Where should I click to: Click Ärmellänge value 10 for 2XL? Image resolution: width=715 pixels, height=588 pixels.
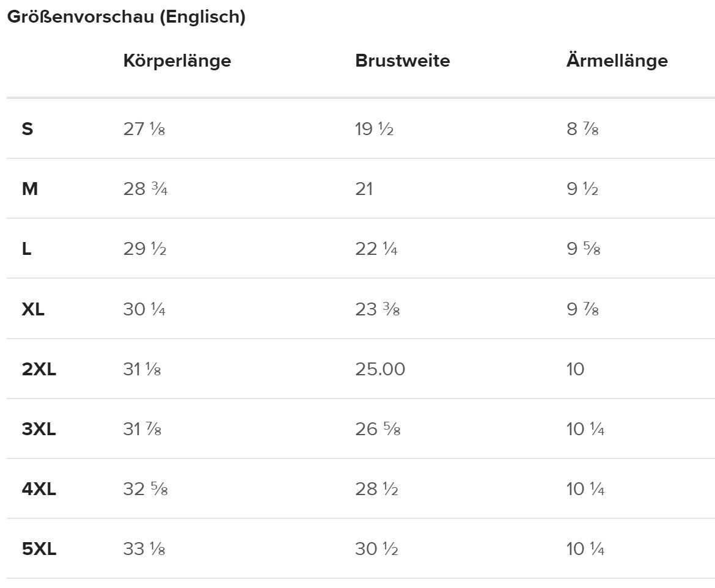(x=575, y=369)
